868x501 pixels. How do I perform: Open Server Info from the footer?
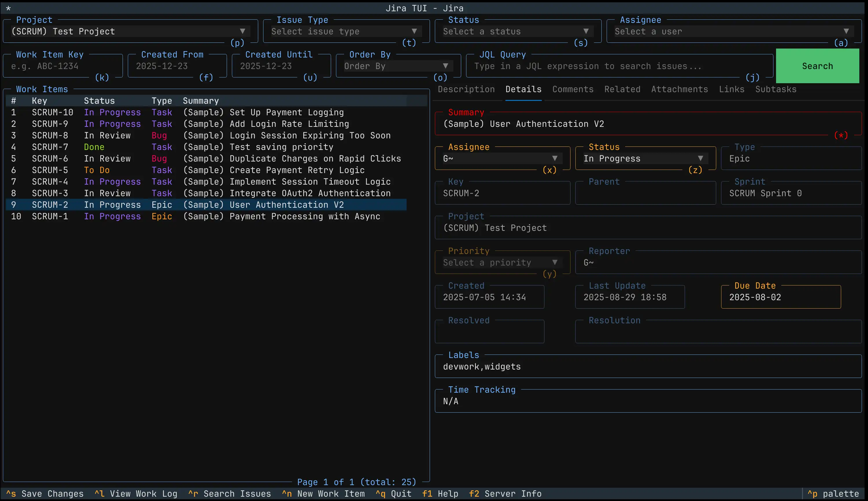[505, 494]
